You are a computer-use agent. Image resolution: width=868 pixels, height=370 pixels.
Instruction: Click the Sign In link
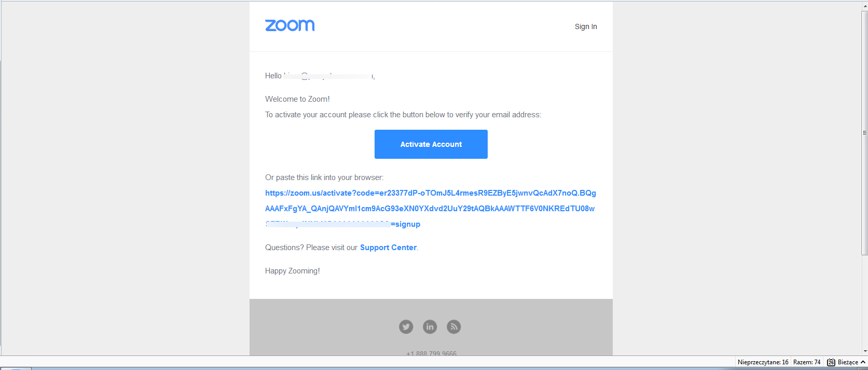[x=586, y=26]
